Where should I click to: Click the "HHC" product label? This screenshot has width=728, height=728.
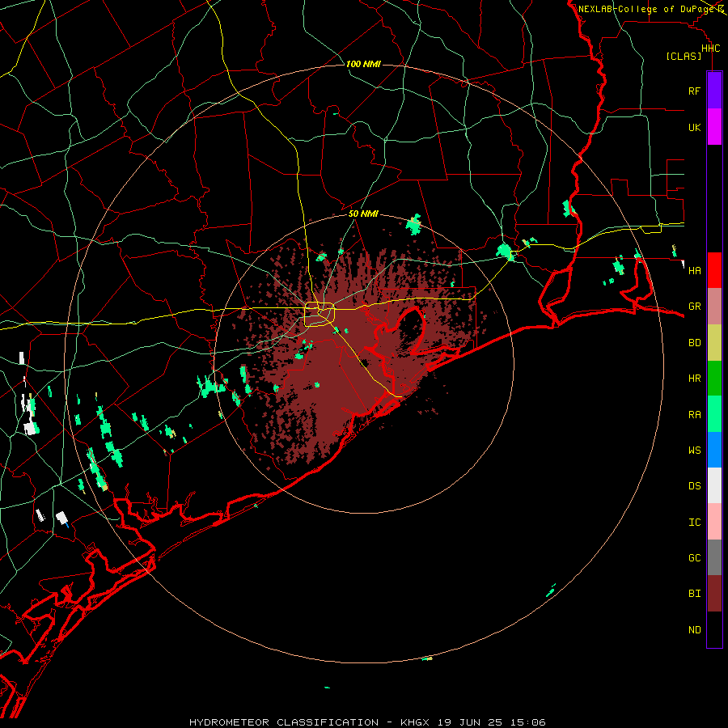pos(710,49)
